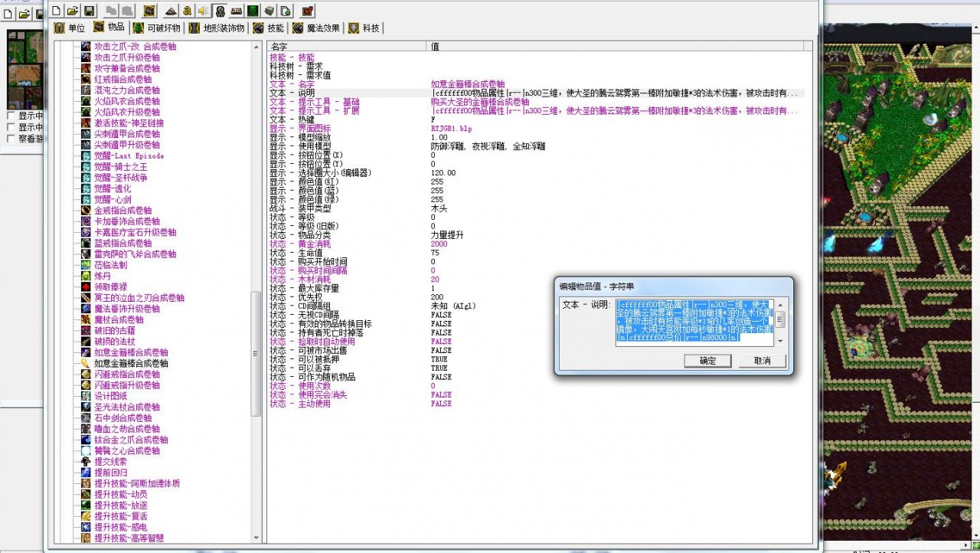
Task: Click the Save floppy icon in Object Editor toolbar
Action: coord(90,11)
